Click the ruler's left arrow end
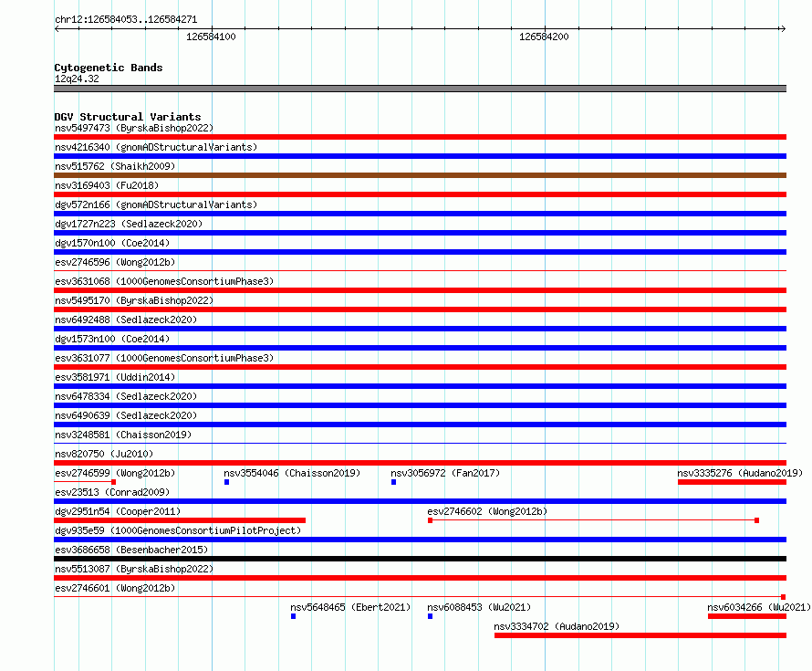 (x=57, y=29)
